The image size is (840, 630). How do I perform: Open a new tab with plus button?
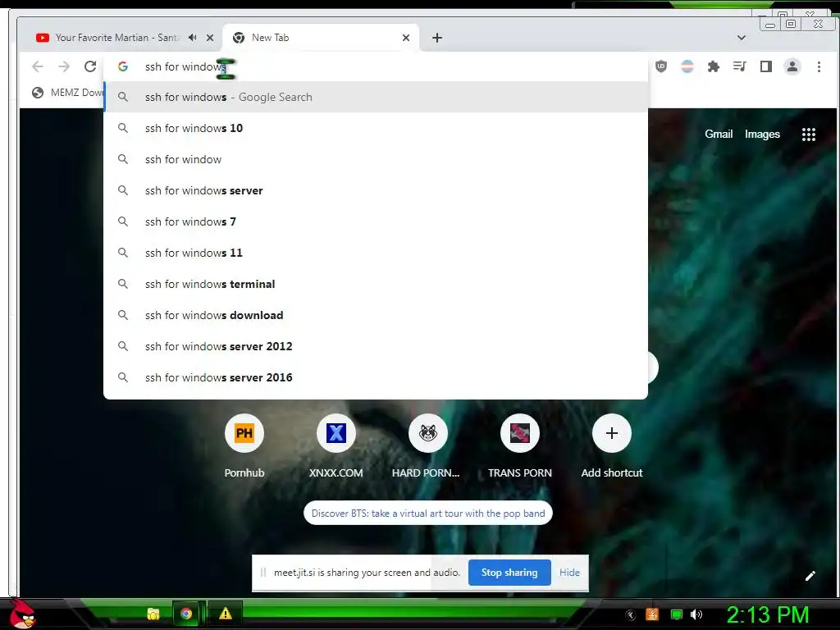(437, 38)
